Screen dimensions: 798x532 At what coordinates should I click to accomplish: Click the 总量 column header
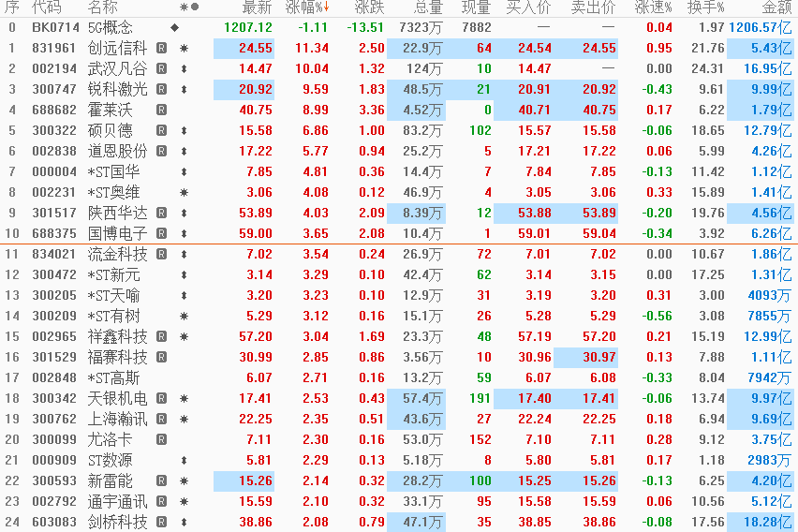(428, 7)
